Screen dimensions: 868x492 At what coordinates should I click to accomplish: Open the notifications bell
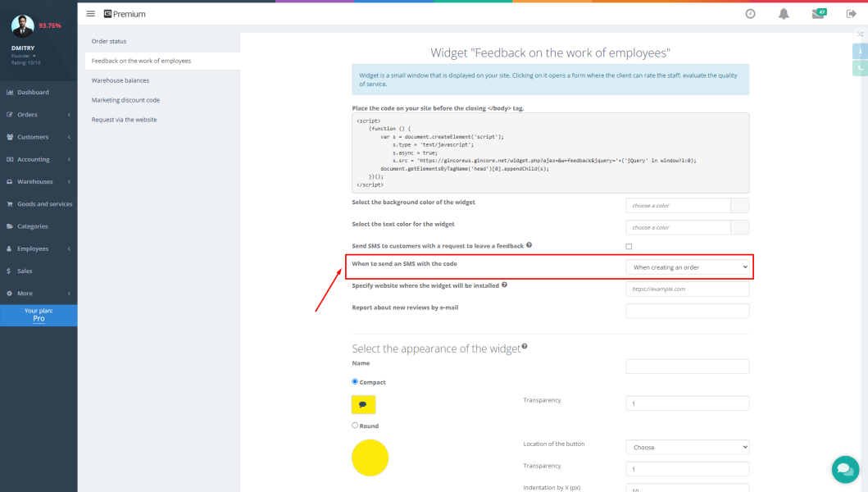tap(784, 14)
